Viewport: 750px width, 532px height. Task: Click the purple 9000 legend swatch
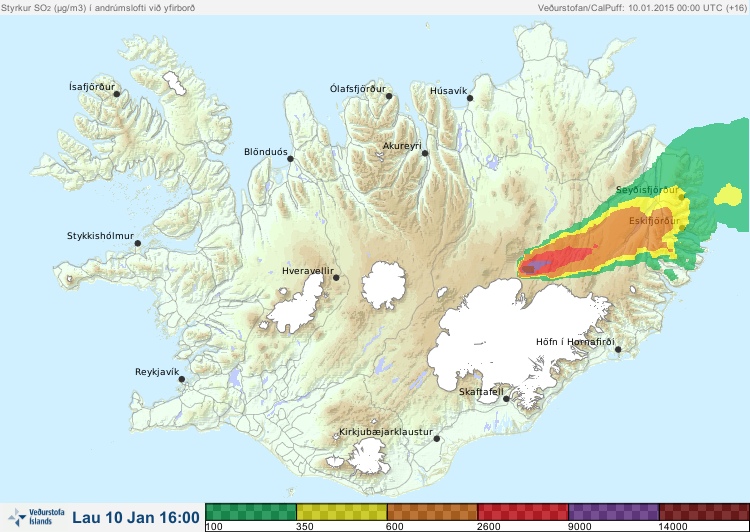pyautogui.click(x=614, y=512)
